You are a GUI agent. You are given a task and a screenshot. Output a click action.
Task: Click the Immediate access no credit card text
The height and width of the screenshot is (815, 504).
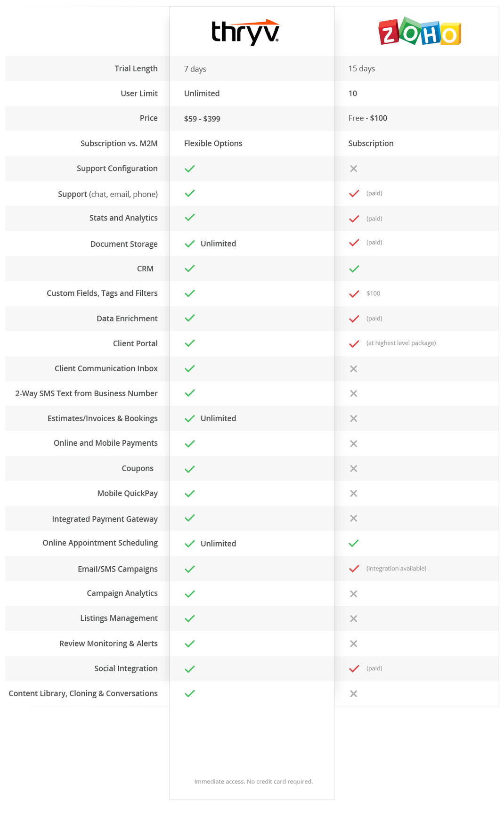(253, 782)
